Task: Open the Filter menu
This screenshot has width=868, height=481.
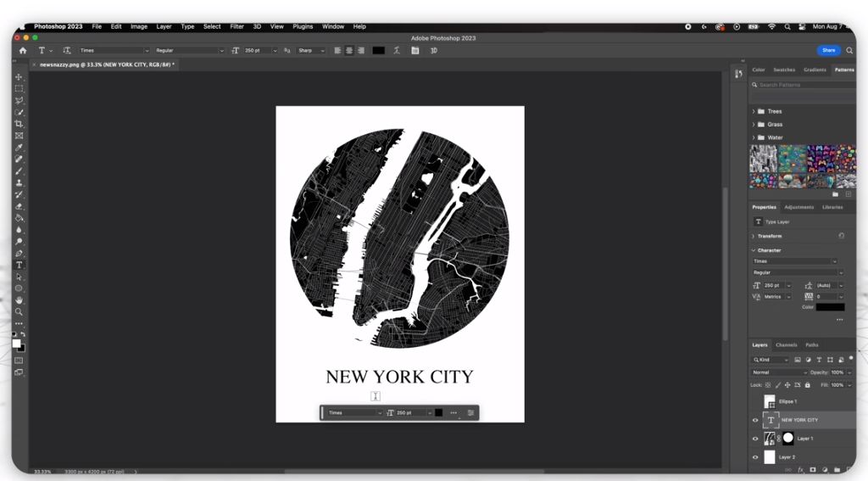Action: tap(236, 26)
